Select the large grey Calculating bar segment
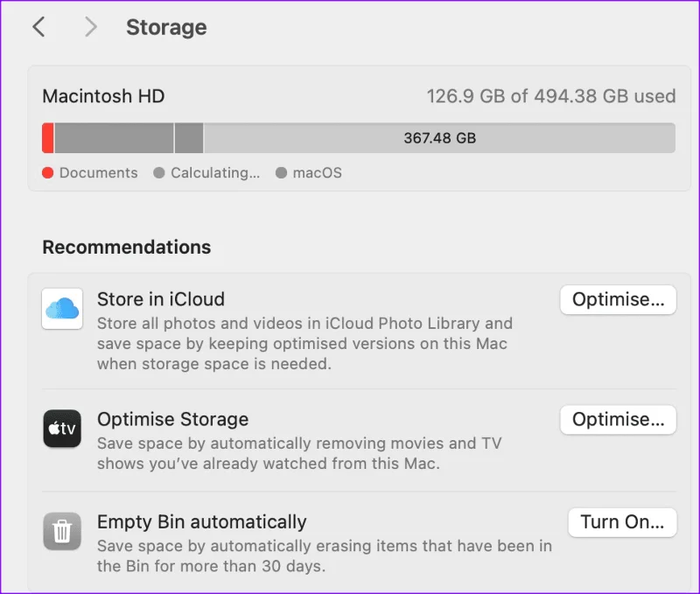 [x=114, y=138]
